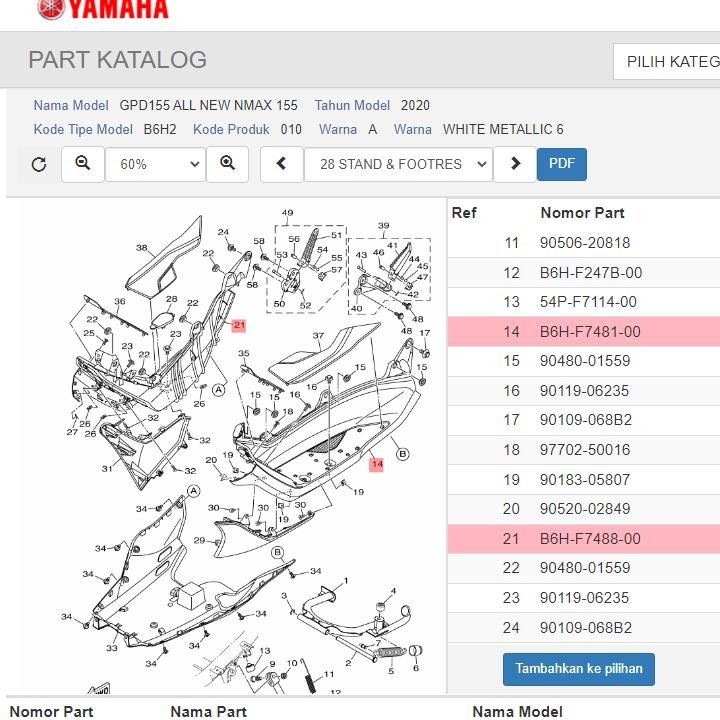720x720 pixels.
Task: Toggle selection of part row B6H-F7481-00
Action: tap(590, 332)
